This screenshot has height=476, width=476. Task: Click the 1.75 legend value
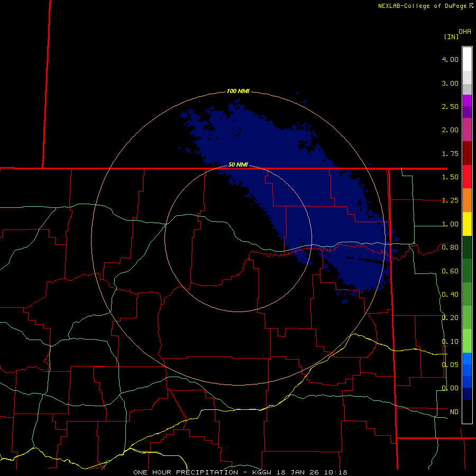coord(450,153)
